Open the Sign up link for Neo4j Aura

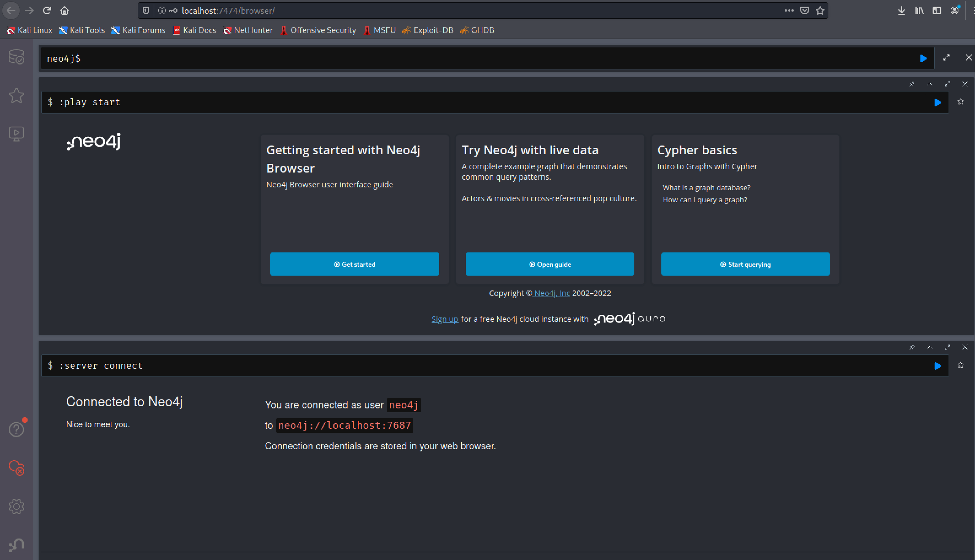coord(445,319)
